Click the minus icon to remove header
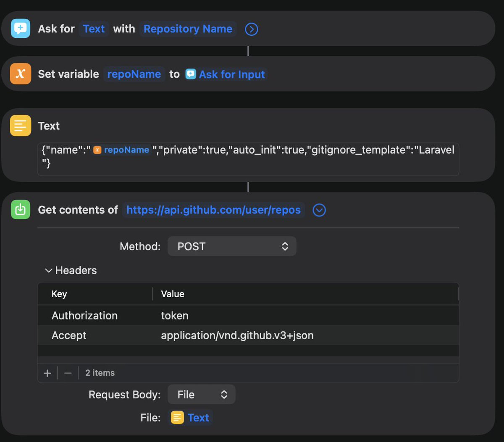The image size is (504, 442). (68, 373)
